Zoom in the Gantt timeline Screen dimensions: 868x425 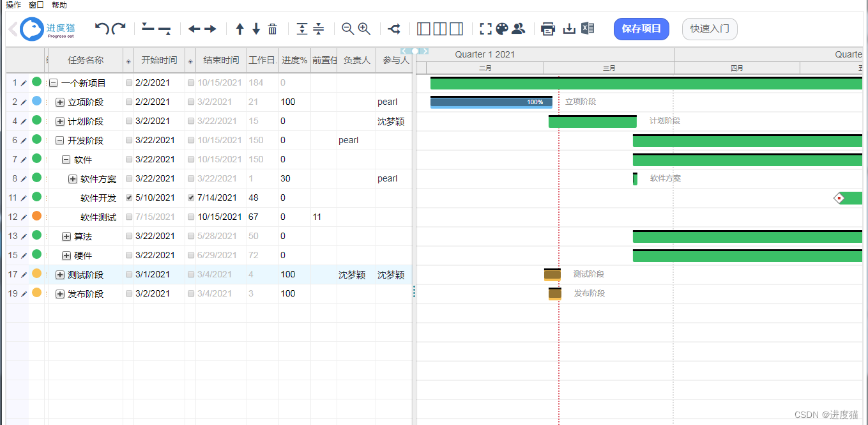click(365, 29)
